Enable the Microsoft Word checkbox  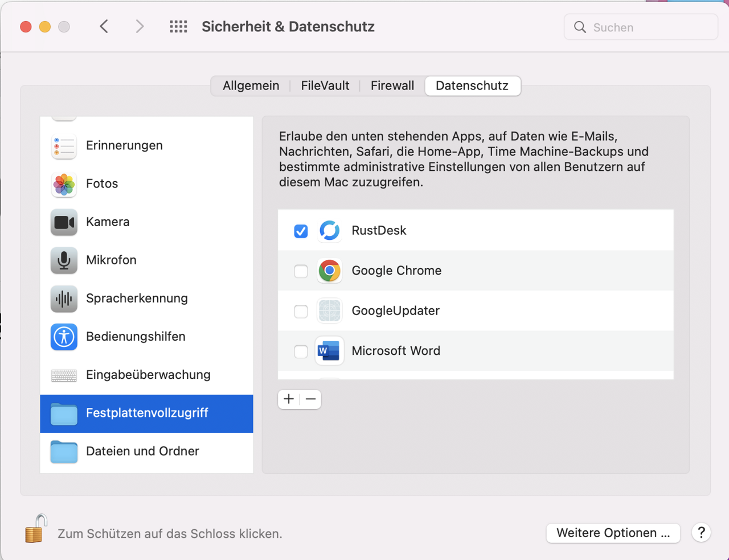[x=301, y=351]
